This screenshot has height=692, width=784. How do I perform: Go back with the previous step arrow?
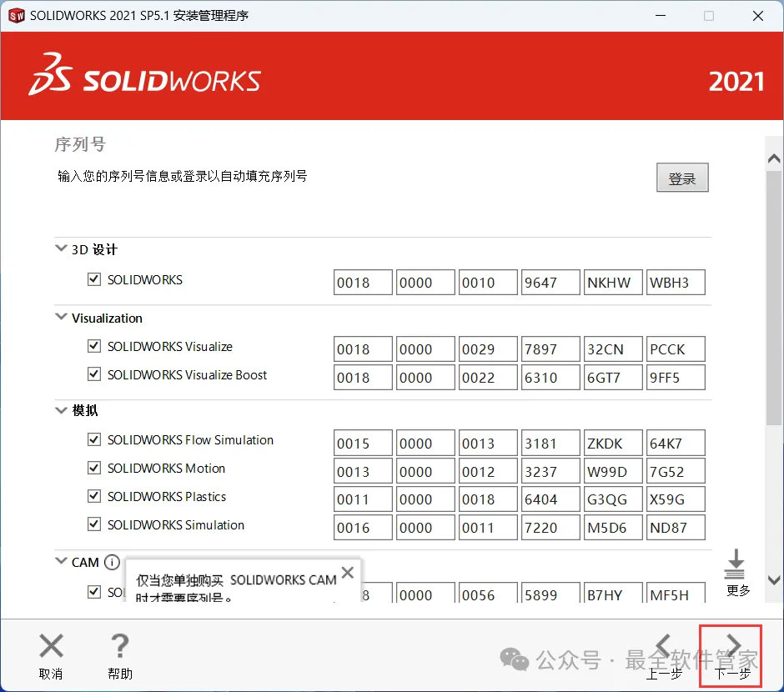click(x=664, y=646)
